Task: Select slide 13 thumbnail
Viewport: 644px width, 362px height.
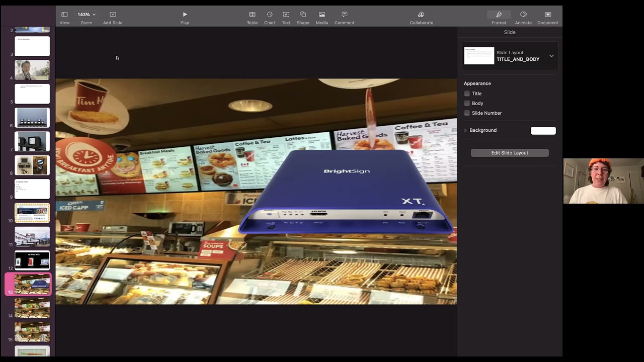Action: pyautogui.click(x=32, y=285)
